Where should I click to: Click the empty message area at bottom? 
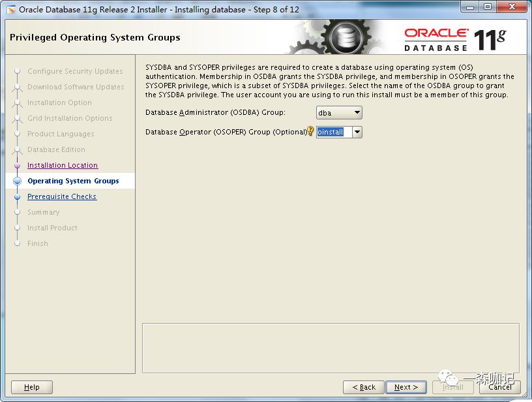331,348
